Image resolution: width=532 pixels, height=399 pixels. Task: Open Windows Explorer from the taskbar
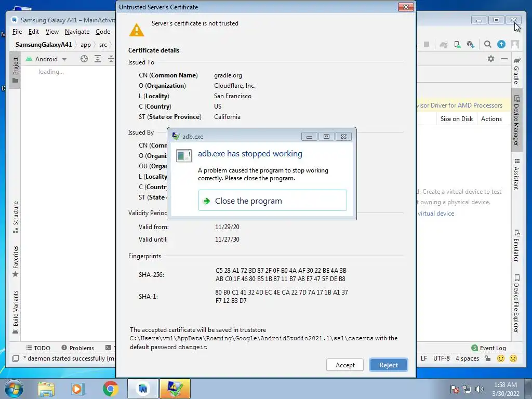tap(46, 389)
